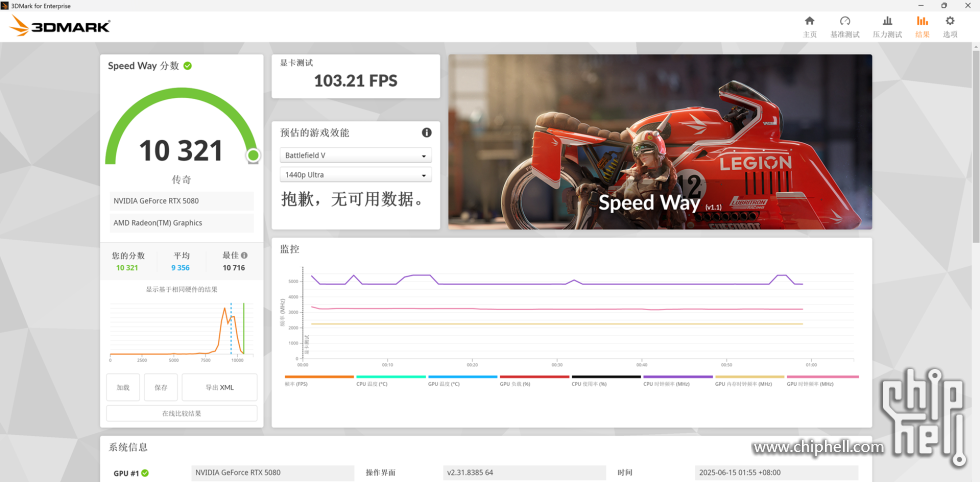Click the 保存 save button

coord(161,388)
